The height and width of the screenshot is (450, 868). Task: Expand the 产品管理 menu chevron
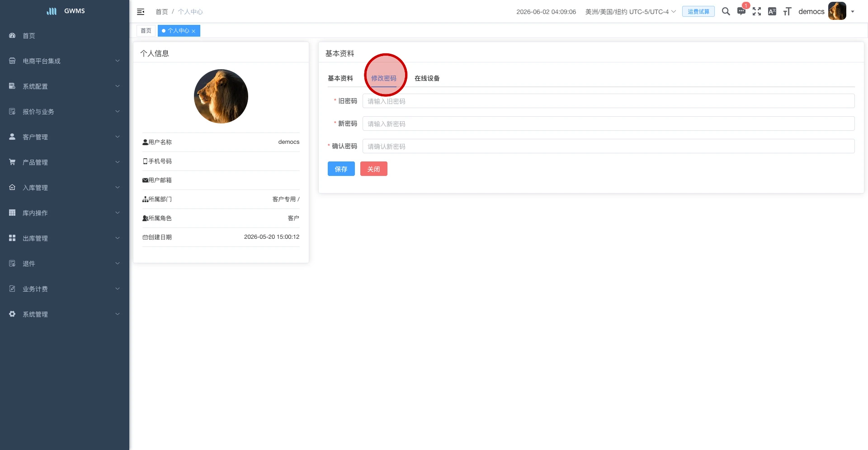(118, 162)
